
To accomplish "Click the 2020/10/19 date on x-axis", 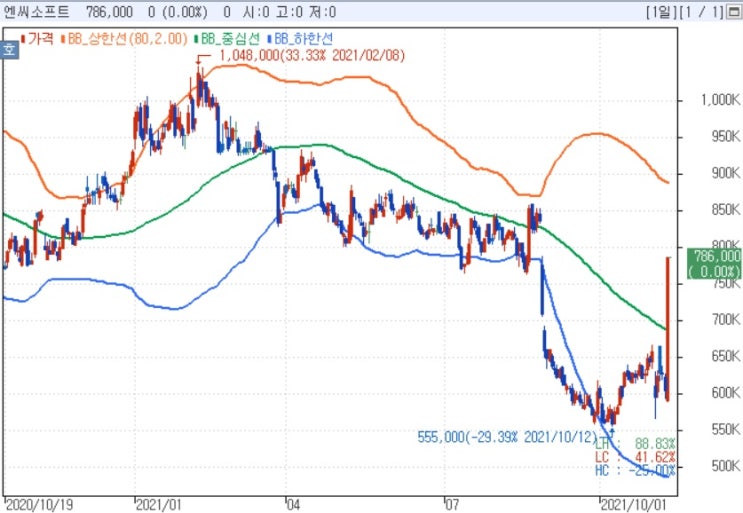I will [x=39, y=505].
